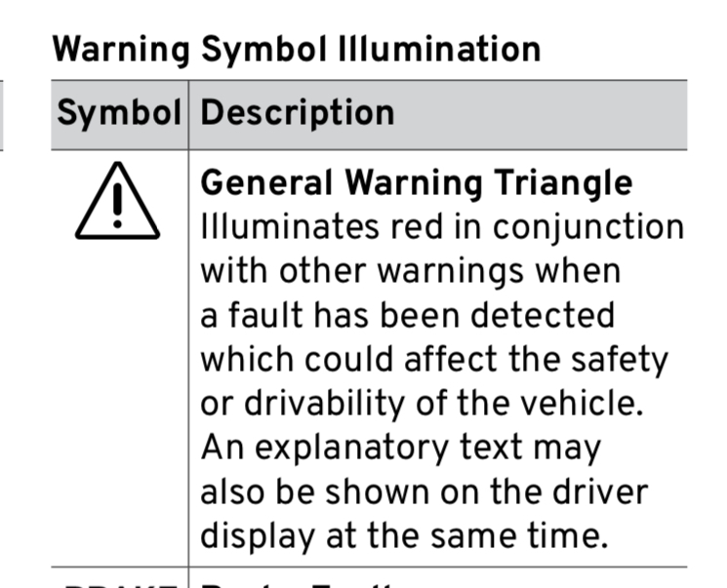Screen dimensions: 727x588
Task: Click the word 'Illumination' in the heading
Action: (x=439, y=49)
